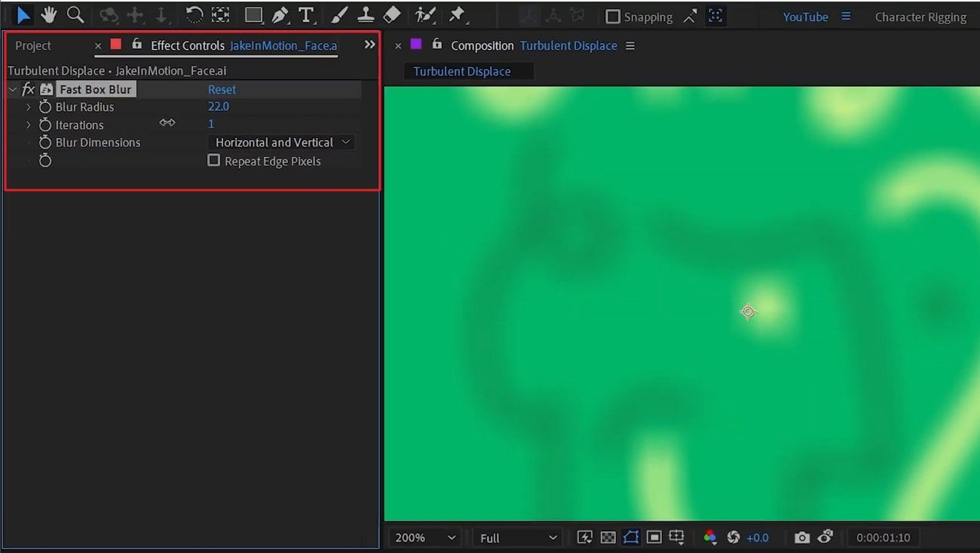Expand the Blur Radius property
This screenshot has width=980, height=553.
pos(29,107)
